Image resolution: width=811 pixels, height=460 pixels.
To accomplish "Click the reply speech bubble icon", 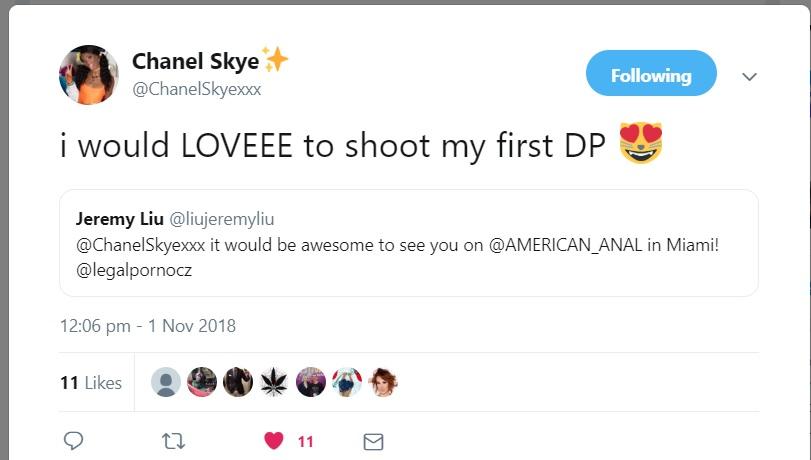I will point(72,441).
